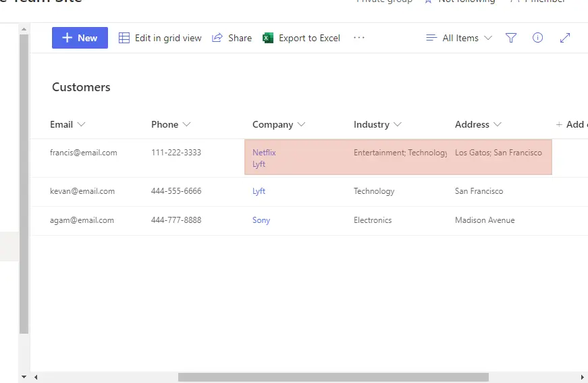Viewport: 588px width, 383px height.
Task: Open the Netflix company link
Action: pos(264,153)
